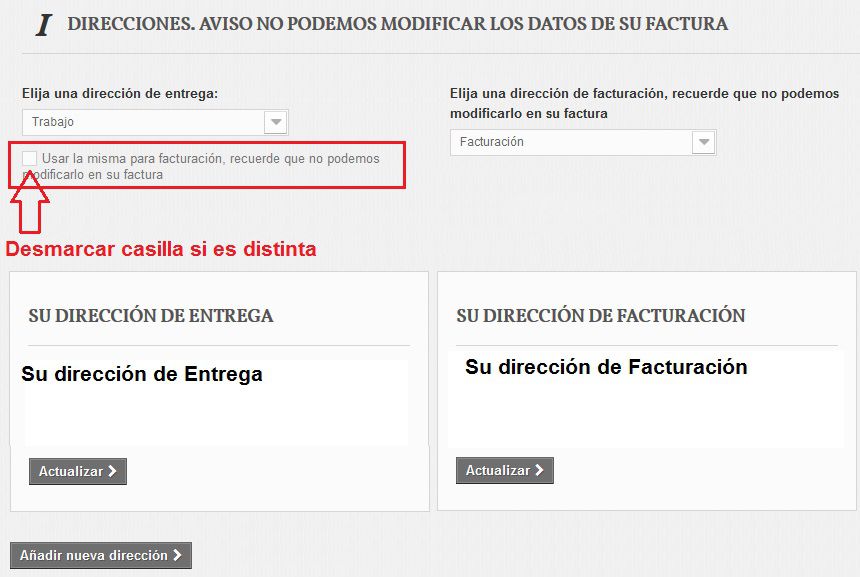The height and width of the screenshot is (577, 860).
Task: Select the "Trabajo" delivery address combo box
Action: click(x=143, y=122)
